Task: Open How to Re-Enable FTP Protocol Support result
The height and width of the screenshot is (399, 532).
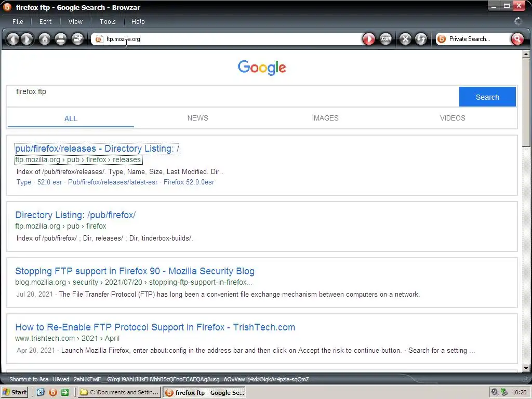Action: tap(155, 327)
